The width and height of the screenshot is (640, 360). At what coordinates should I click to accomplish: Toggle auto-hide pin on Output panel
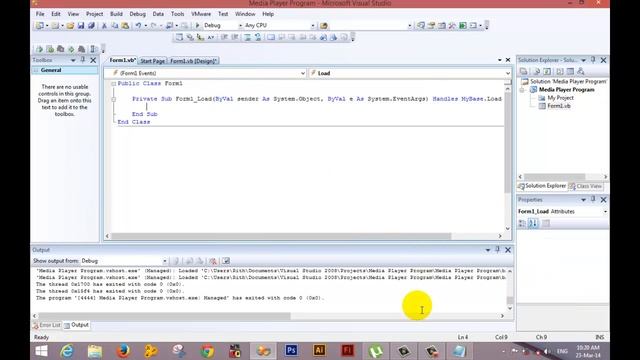(498, 250)
